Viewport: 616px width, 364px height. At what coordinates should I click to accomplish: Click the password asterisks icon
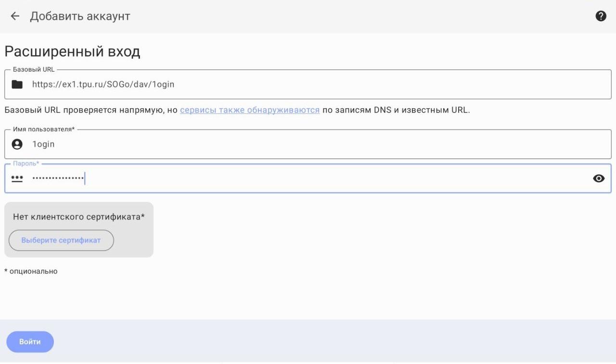pyautogui.click(x=17, y=179)
